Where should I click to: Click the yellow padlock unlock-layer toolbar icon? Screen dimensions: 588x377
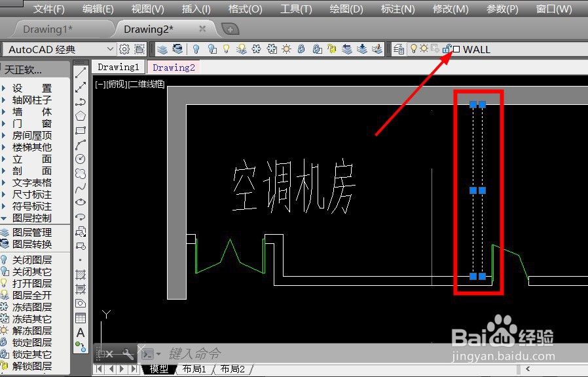[331, 49]
